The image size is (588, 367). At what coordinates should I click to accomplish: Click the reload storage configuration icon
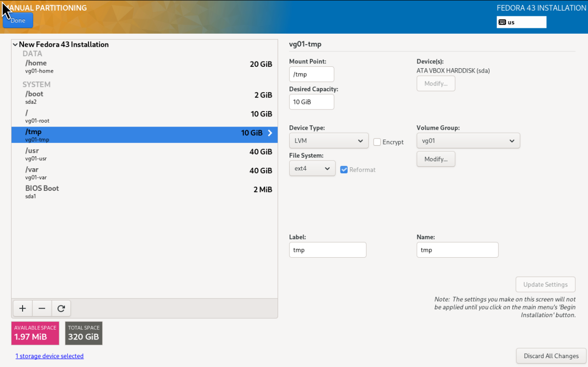(61, 309)
